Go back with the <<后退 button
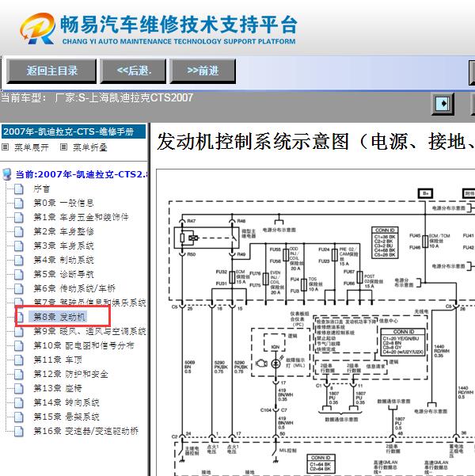The image size is (475, 476). click(133, 71)
